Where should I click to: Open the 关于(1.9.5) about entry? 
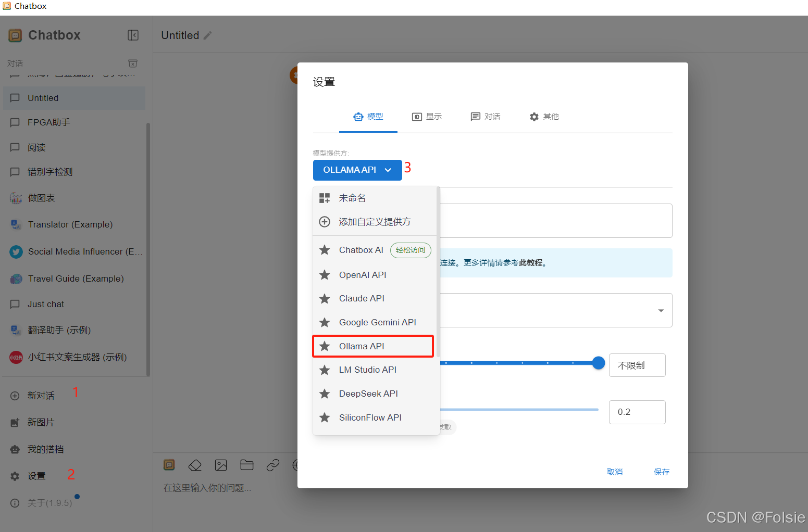tap(74, 503)
